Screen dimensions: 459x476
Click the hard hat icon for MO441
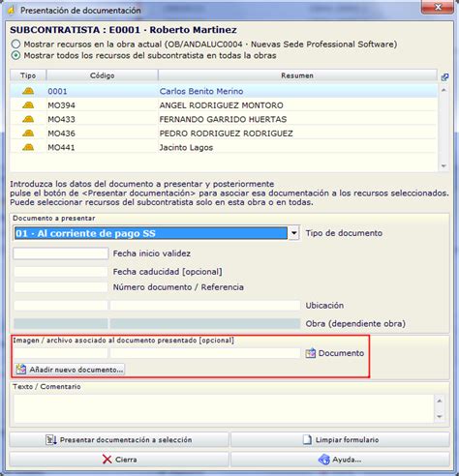pos(28,147)
